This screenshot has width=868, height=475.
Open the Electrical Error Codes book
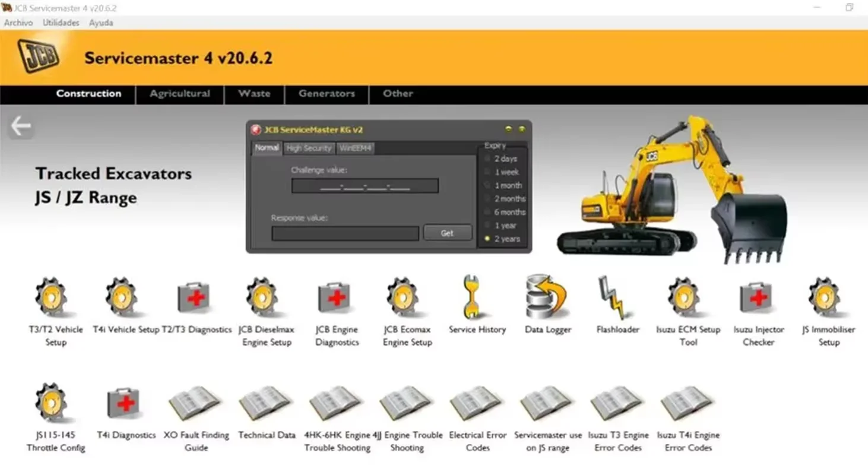[476, 404]
